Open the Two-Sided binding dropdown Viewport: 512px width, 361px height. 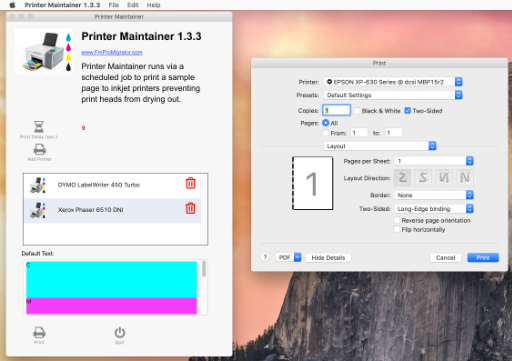coord(434,209)
